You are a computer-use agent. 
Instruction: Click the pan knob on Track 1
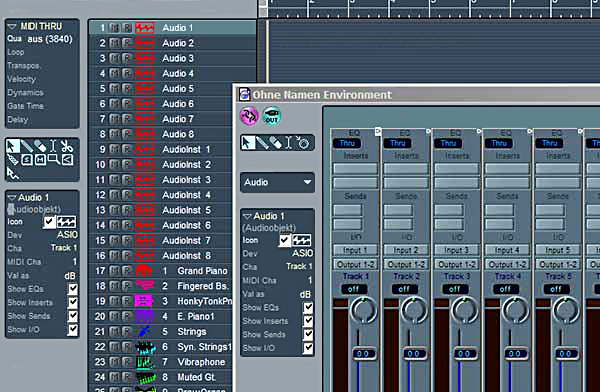click(x=364, y=310)
